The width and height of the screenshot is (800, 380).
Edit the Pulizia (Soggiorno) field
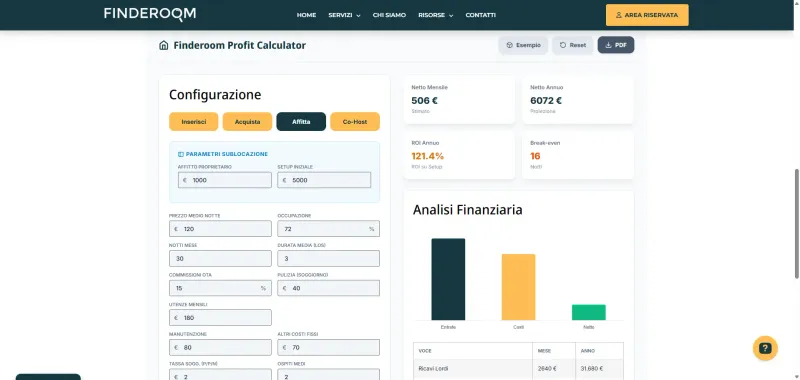(x=329, y=288)
